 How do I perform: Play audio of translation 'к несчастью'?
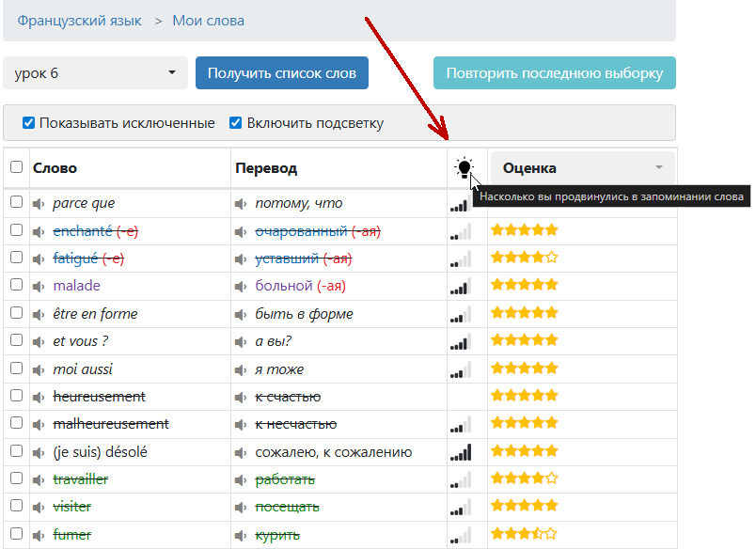point(241,425)
